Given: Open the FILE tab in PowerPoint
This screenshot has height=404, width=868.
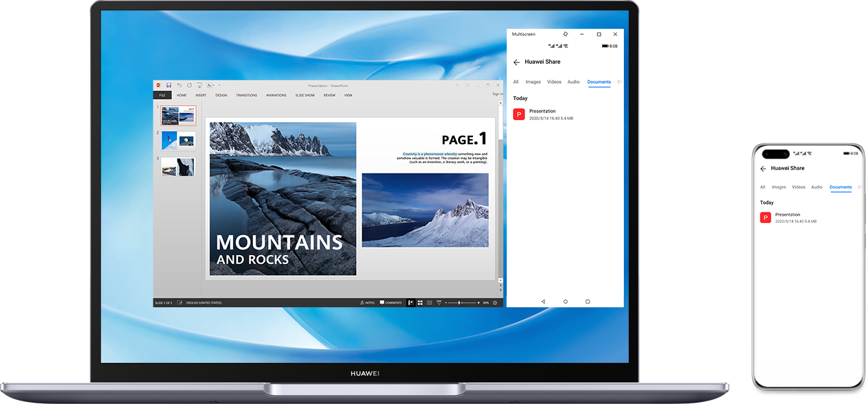Looking at the screenshot, I should pyautogui.click(x=162, y=95).
